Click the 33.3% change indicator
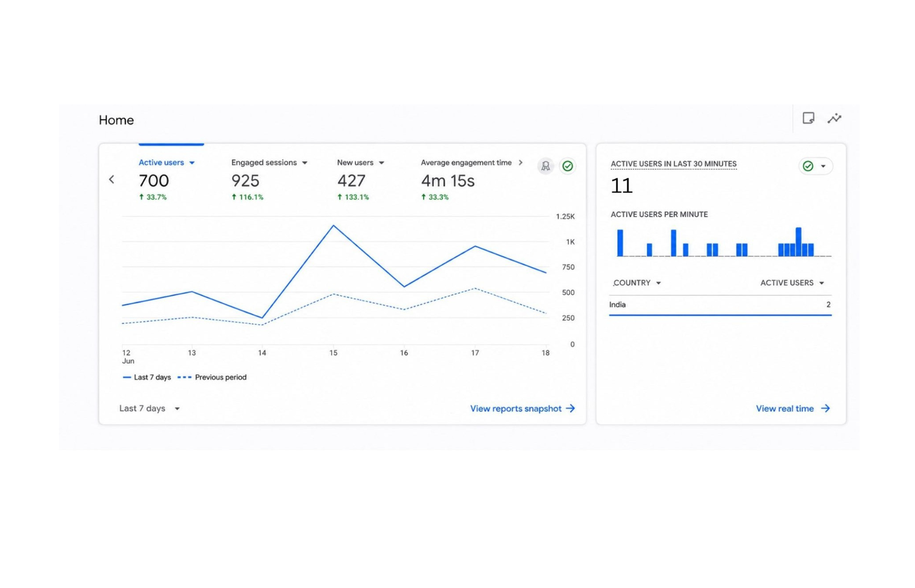This screenshot has height=588, width=915. click(x=435, y=197)
